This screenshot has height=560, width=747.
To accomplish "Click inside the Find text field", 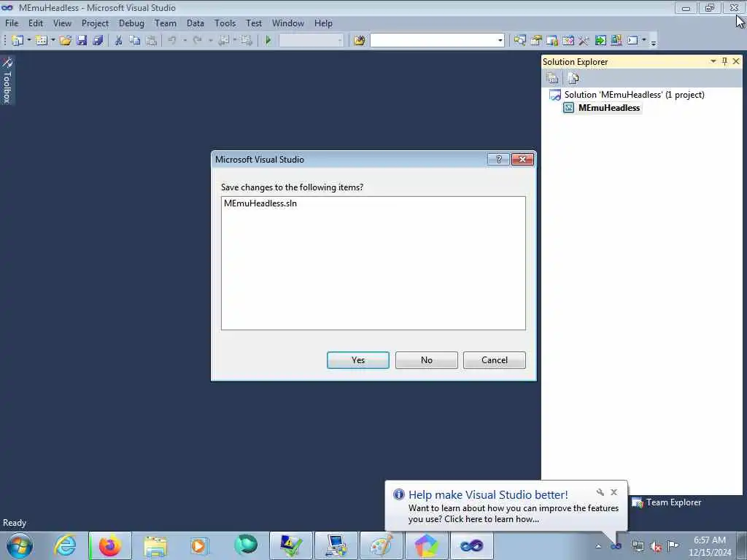I will point(433,41).
